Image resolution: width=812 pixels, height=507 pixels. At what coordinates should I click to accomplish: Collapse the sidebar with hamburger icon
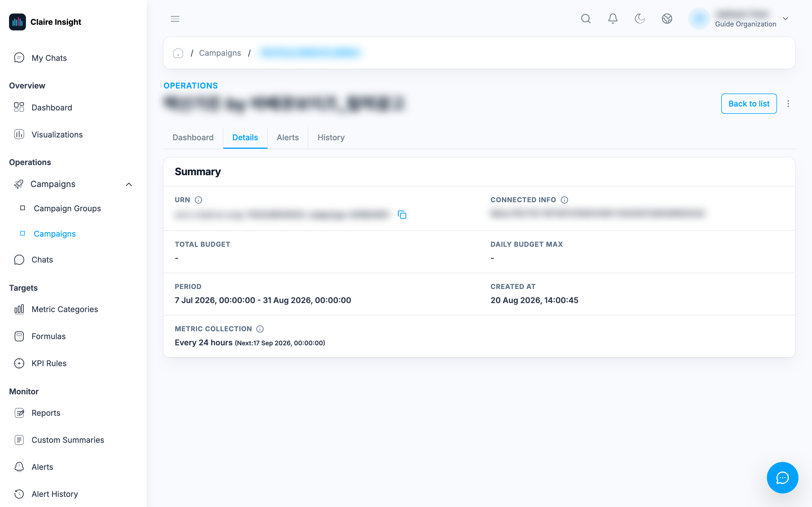pos(175,19)
